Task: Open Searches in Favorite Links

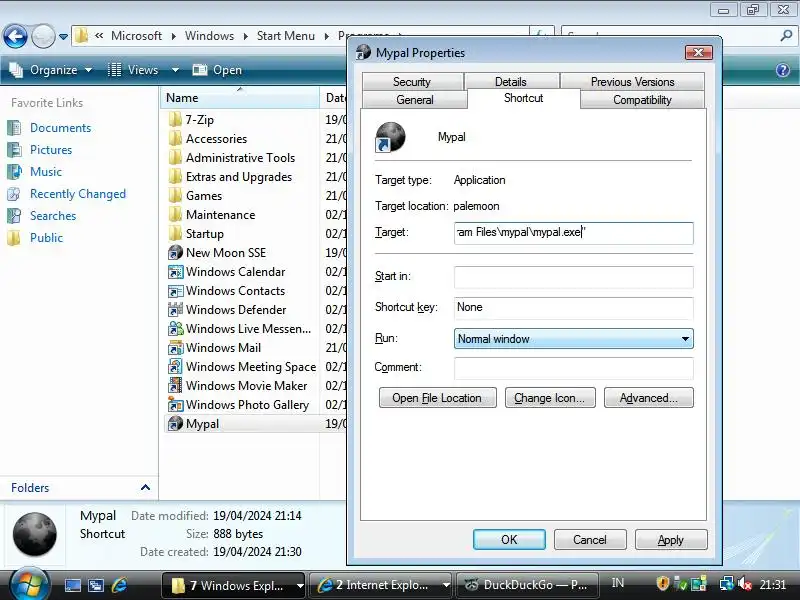Action: click(x=53, y=216)
